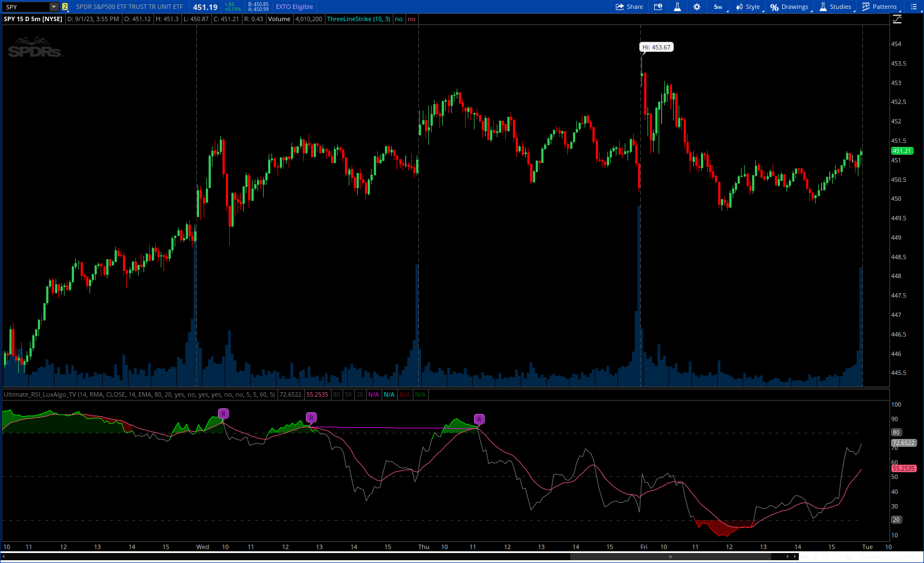Click the Share button

click(x=629, y=7)
